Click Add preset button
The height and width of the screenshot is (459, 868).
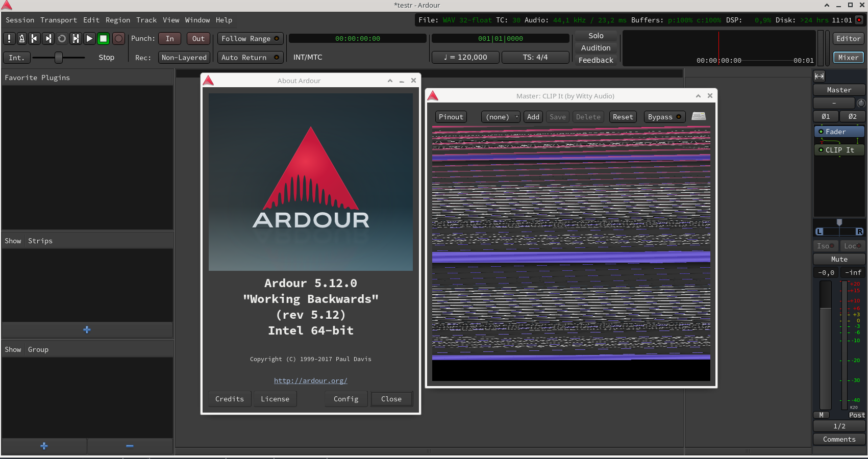[533, 117]
